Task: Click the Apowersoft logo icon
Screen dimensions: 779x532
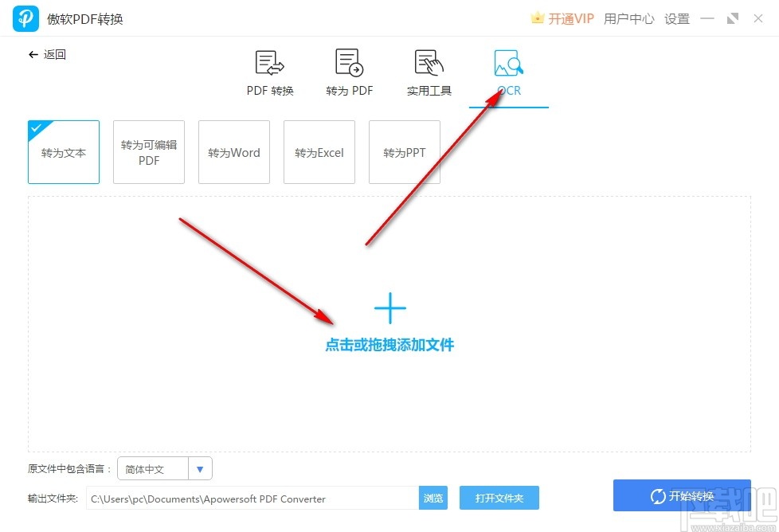Action: point(25,18)
